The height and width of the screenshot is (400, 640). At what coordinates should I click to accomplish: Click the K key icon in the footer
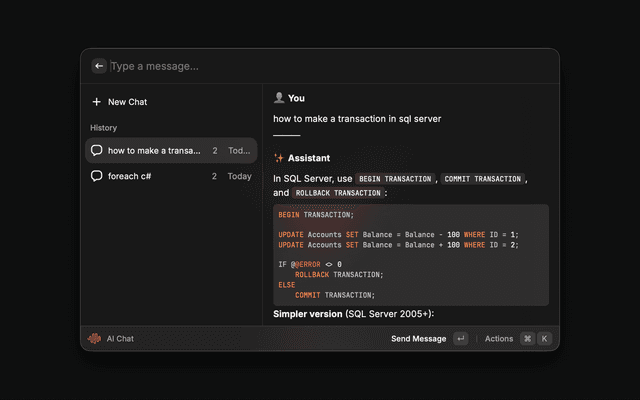pos(545,339)
